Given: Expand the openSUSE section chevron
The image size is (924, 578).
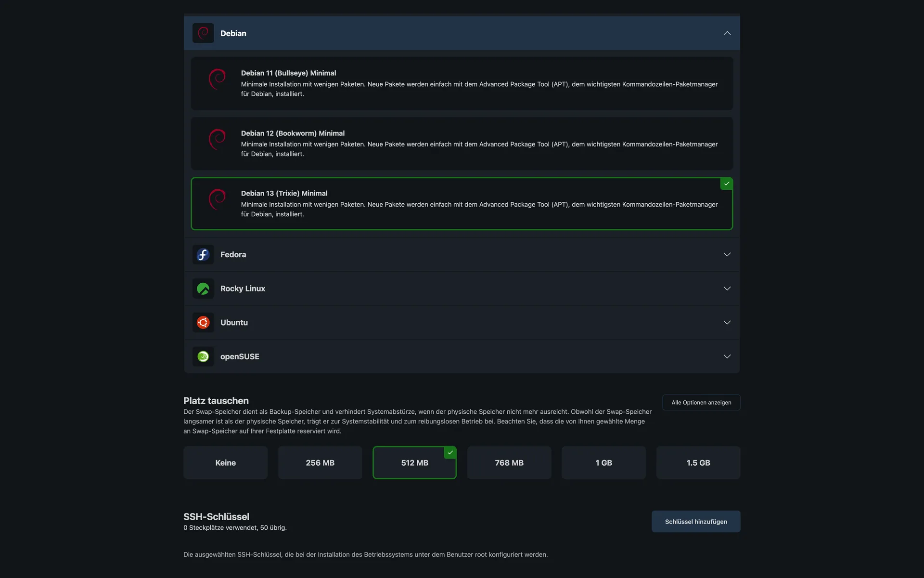Looking at the screenshot, I should pyautogui.click(x=727, y=356).
